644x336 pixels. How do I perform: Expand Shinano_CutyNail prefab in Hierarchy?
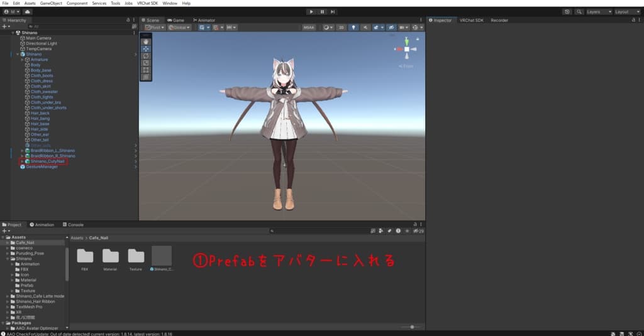22,161
